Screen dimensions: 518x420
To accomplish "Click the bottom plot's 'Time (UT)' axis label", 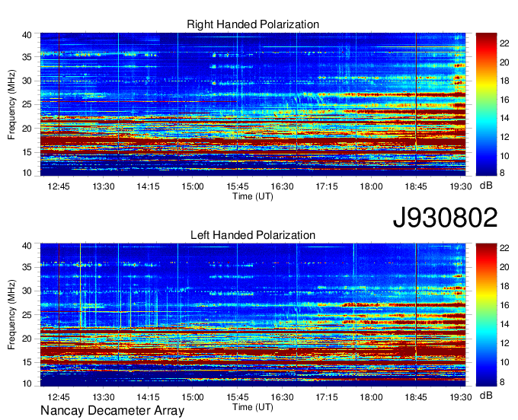I will 253,407.
